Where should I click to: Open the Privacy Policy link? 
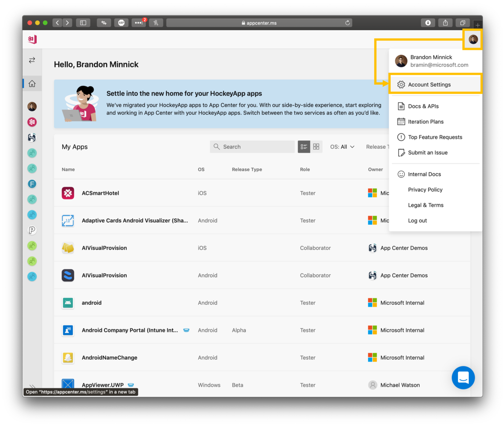[x=425, y=190]
